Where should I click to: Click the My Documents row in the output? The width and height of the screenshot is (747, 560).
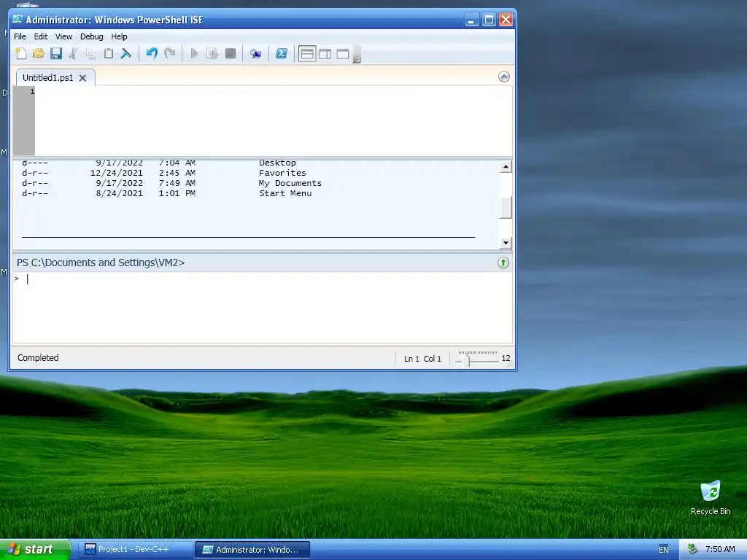click(x=171, y=183)
